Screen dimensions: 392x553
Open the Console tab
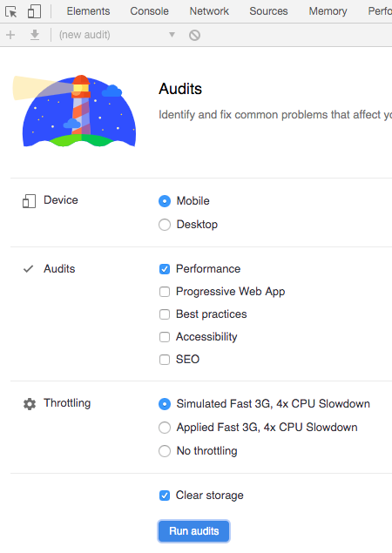point(149,11)
